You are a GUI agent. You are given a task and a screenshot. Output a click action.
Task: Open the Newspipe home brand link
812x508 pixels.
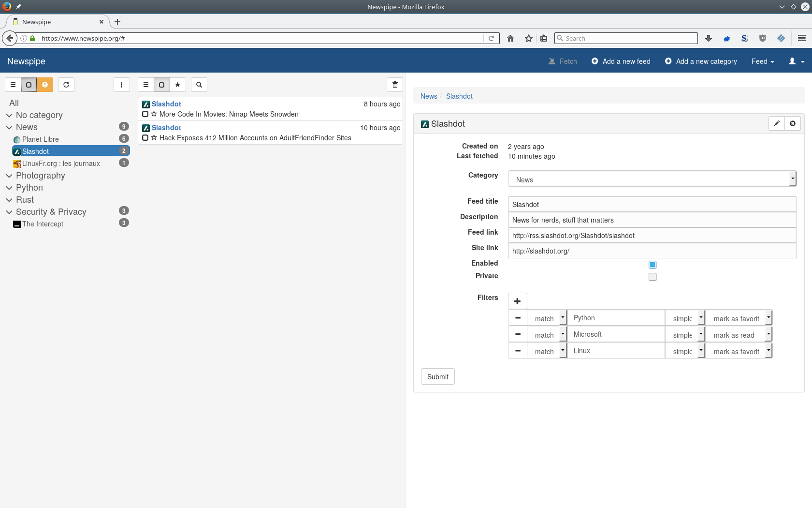point(26,61)
